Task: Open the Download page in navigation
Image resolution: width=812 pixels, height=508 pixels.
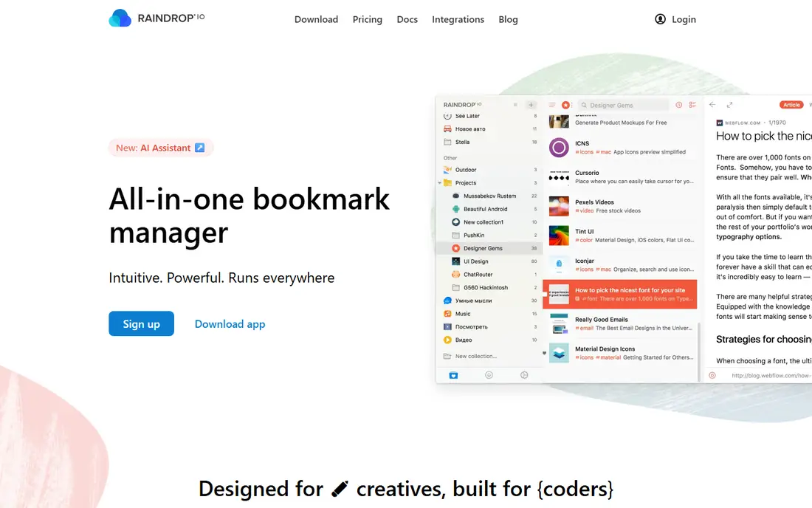Action: pyautogui.click(x=316, y=19)
